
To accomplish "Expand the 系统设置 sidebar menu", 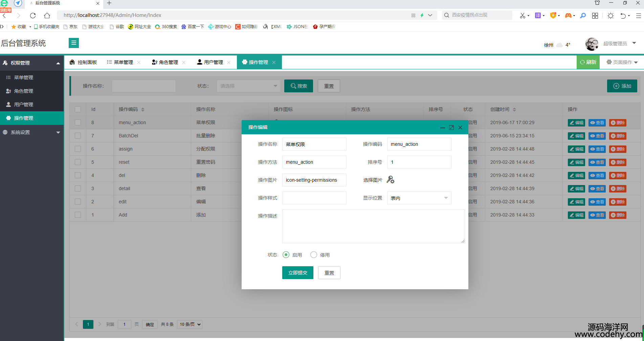I will tap(31, 132).
